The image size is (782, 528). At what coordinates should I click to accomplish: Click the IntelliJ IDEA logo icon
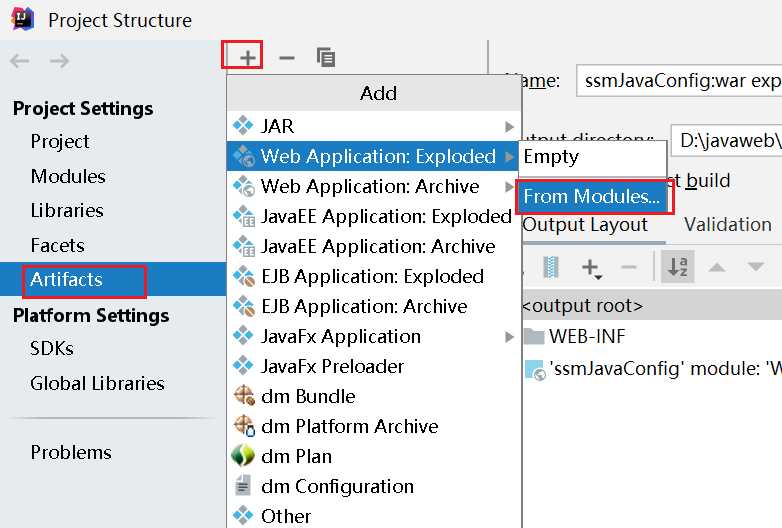click(22, 19)
